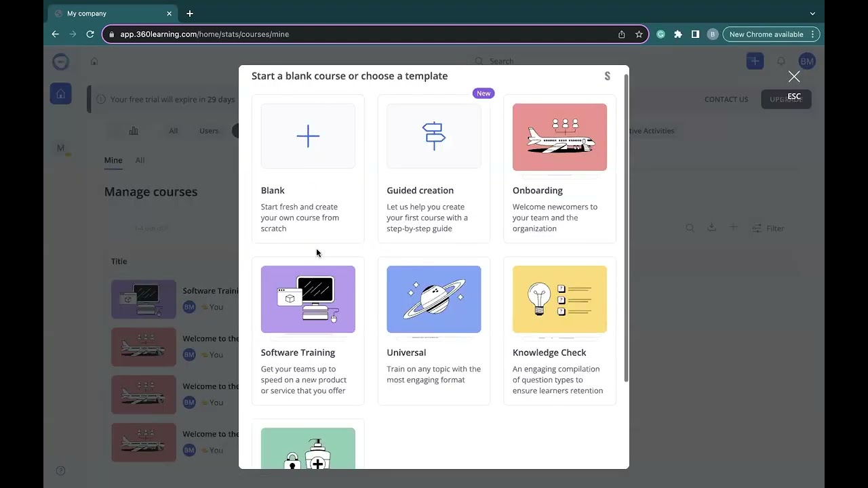Open the Filter control for courses
This screenshot has width=868, height=488.
(768, 228)
